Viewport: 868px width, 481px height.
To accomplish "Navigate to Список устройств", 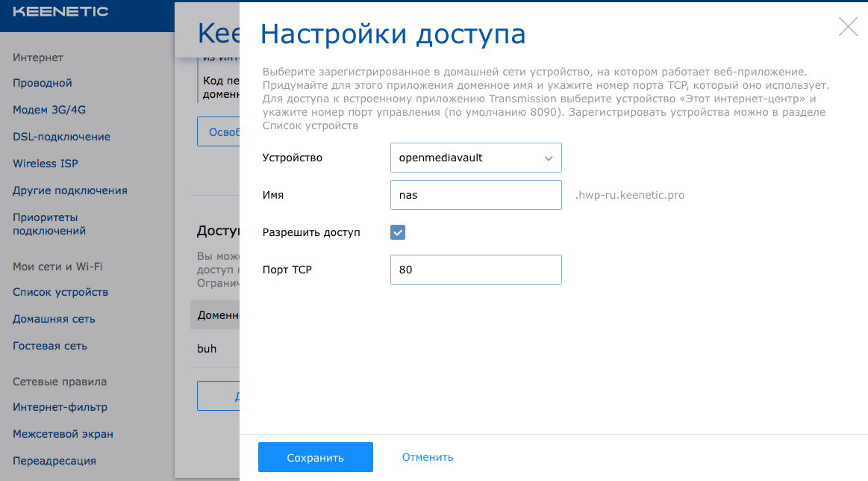I will click(x=60, y=292).
